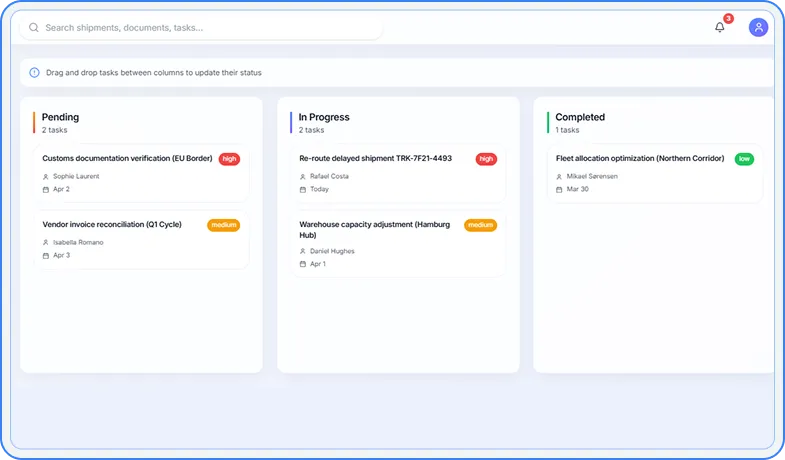
Task: Click high priority badge on Customs task
Action: (x=229, y=158)
